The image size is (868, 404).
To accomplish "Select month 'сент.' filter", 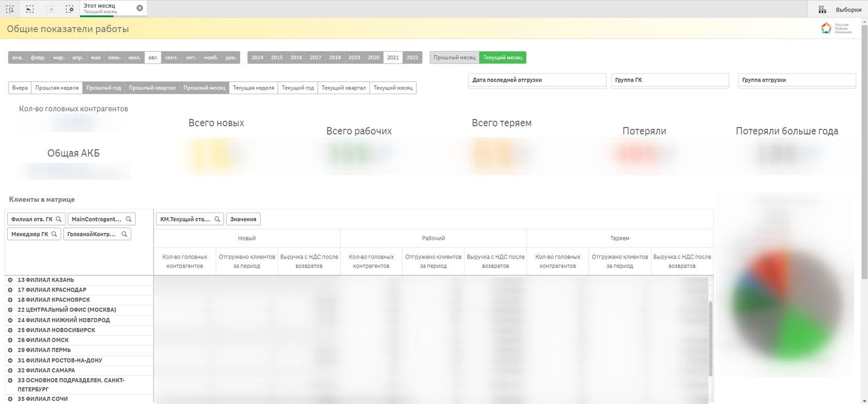I will click(x=172, y=57).
